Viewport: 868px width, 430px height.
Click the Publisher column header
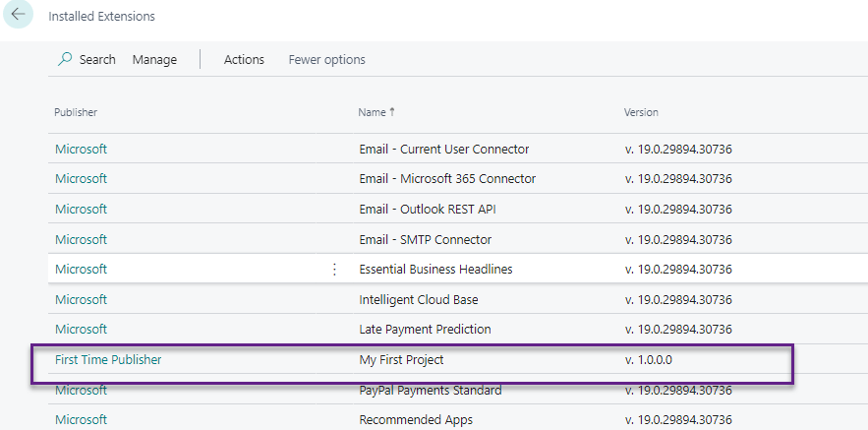coord(76,112)
